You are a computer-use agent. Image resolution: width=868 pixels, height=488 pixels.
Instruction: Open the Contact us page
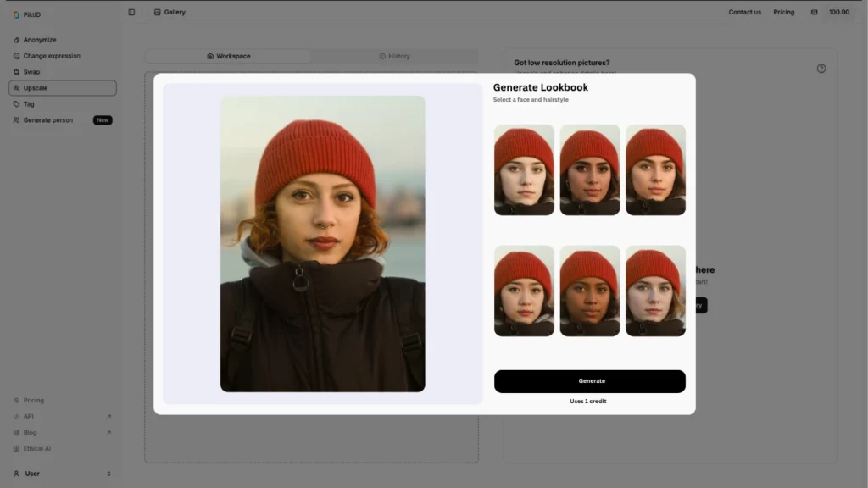coord(745,12)
